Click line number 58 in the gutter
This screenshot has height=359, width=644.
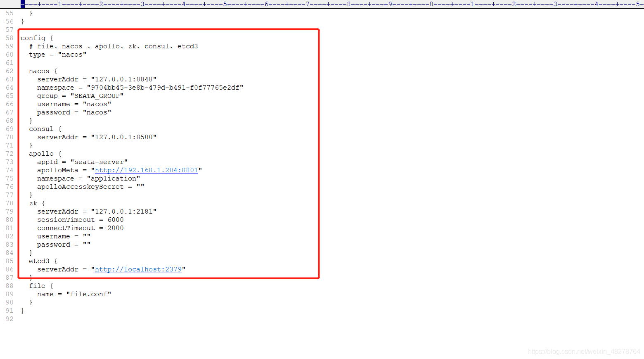click(9, 38)
